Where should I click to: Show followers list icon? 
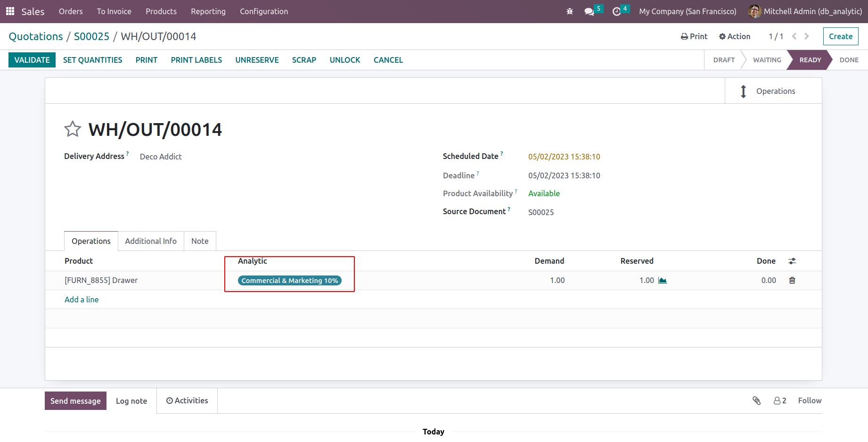pos(779,400)
